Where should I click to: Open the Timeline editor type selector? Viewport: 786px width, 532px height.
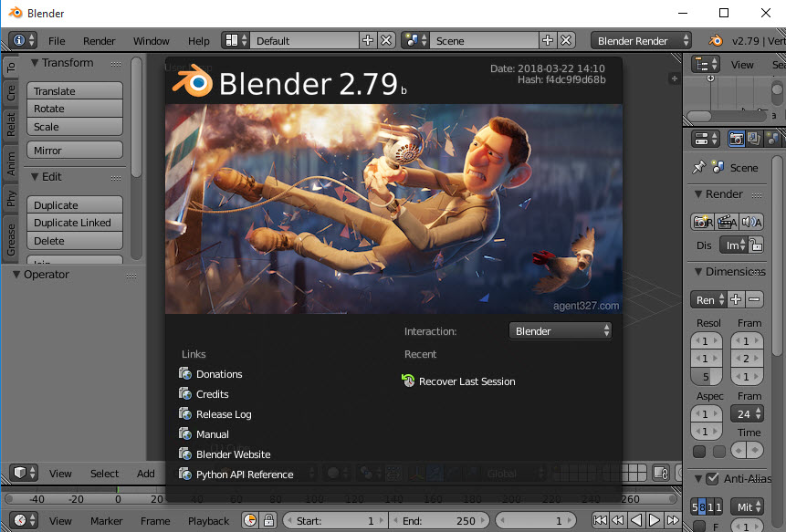click(x=24, y=520)
